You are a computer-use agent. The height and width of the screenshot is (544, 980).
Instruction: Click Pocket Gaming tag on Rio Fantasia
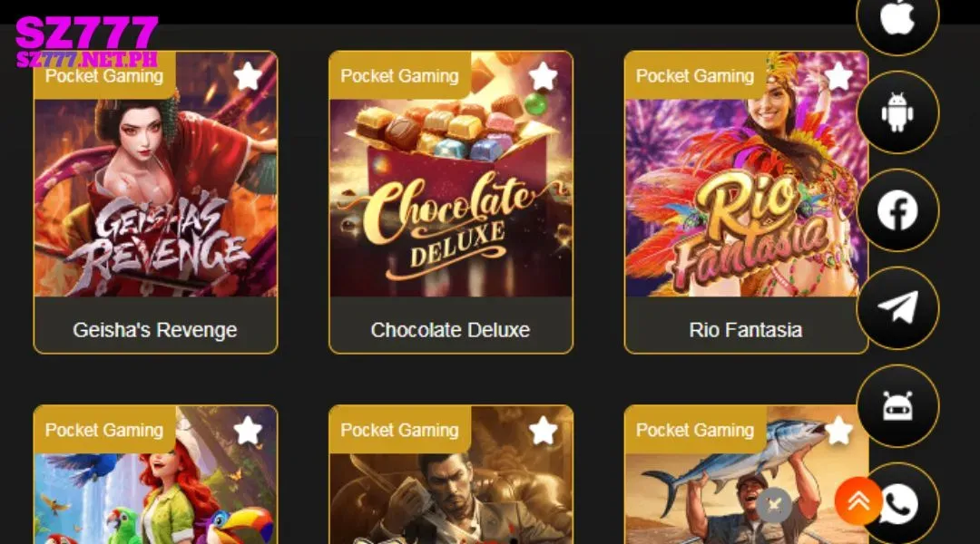695,75
